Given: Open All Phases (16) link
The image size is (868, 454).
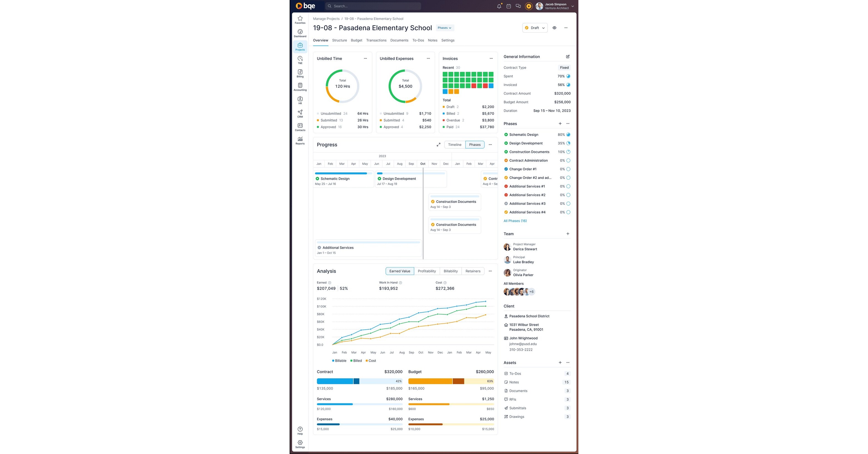Looking at the screenshot, I should click(515, 221).
